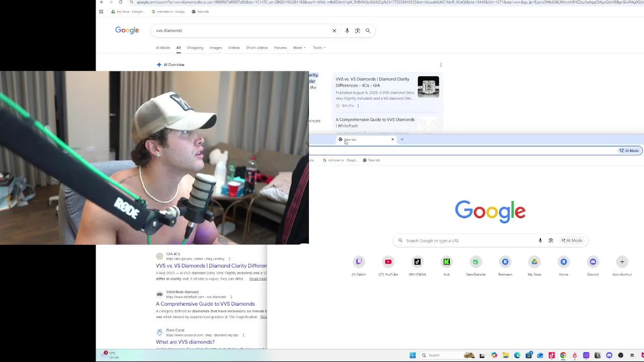This screenshot has width=644, height=362.
Task: Click the Google logo on the results page
Action: pos(127,31)
